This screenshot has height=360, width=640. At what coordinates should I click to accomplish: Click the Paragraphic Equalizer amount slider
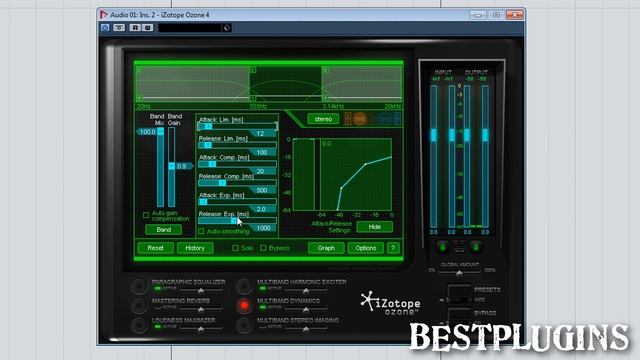click(x=201, y=290)
